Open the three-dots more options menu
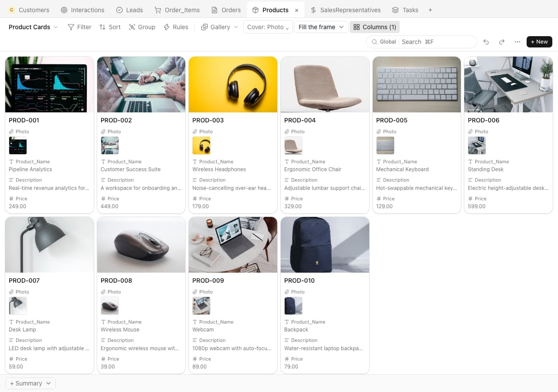This screenshot has width=558, height=392. (x=517, y=42)
